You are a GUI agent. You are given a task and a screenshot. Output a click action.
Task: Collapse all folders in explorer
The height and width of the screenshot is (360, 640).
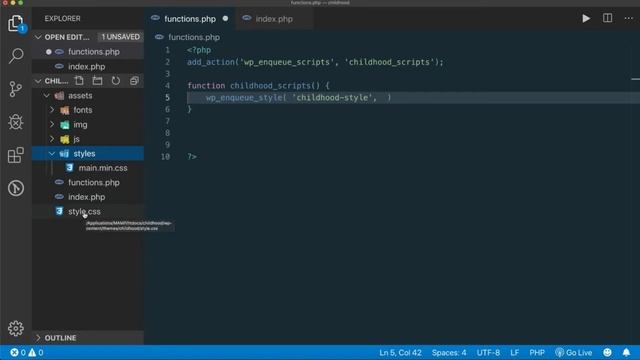tap(134, 81)
